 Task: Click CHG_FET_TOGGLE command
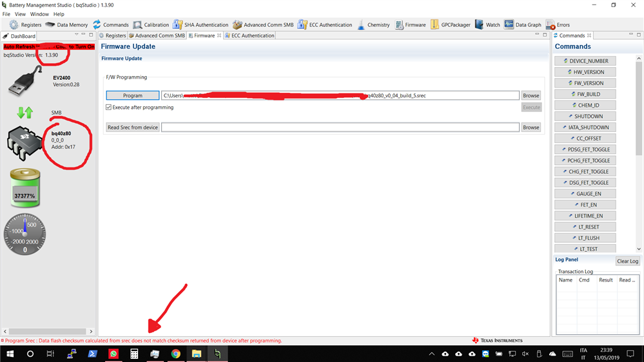pyautogui.click(x=585, y=171)
